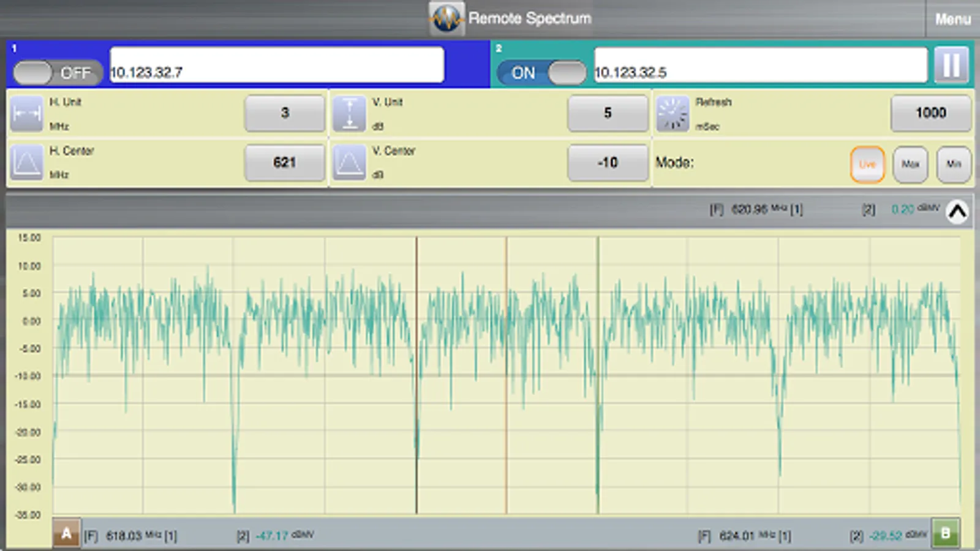This screenshot has height=551, width=980.
Task: Select marker B at bottom right
Action: click(x=945, y=533)
